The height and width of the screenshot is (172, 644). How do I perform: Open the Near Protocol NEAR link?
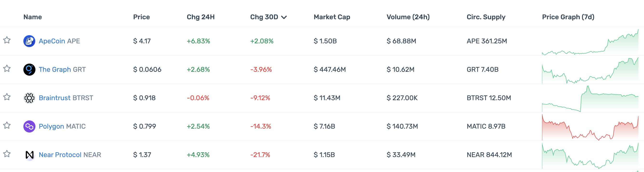[70, 155]
